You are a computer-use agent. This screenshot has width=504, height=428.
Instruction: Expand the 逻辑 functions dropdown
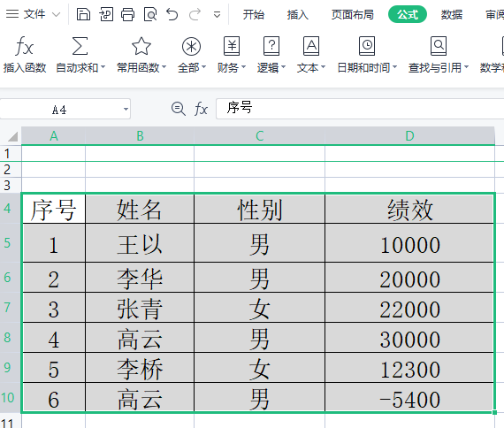284,67
